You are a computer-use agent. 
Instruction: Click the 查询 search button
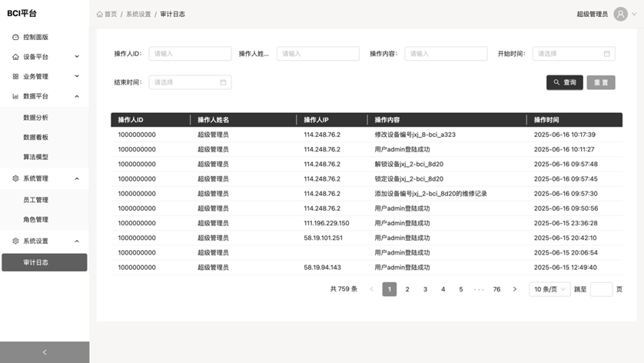pyautogui.click(x=564, y=82)
